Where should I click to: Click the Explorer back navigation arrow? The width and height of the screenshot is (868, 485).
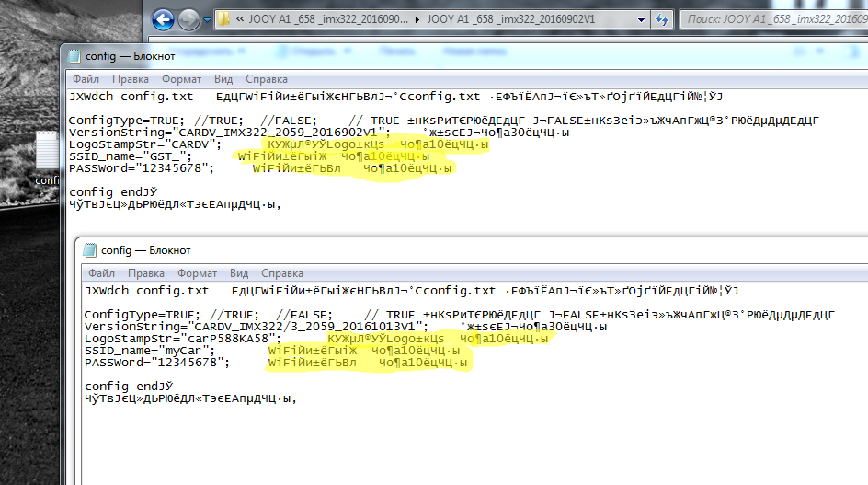(x=164, y=18)
